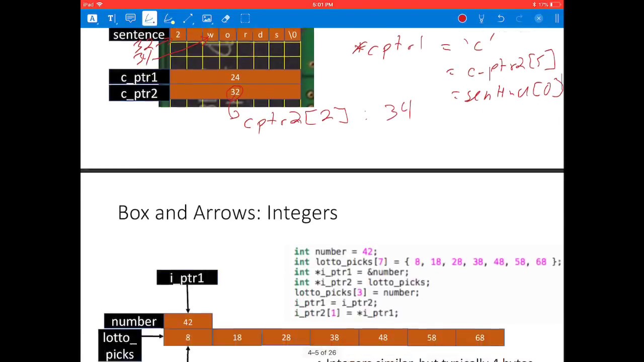The height and width of the screenshot is (362, 644).
Task: Tap the red record button
Action: (x=462, y=19)
